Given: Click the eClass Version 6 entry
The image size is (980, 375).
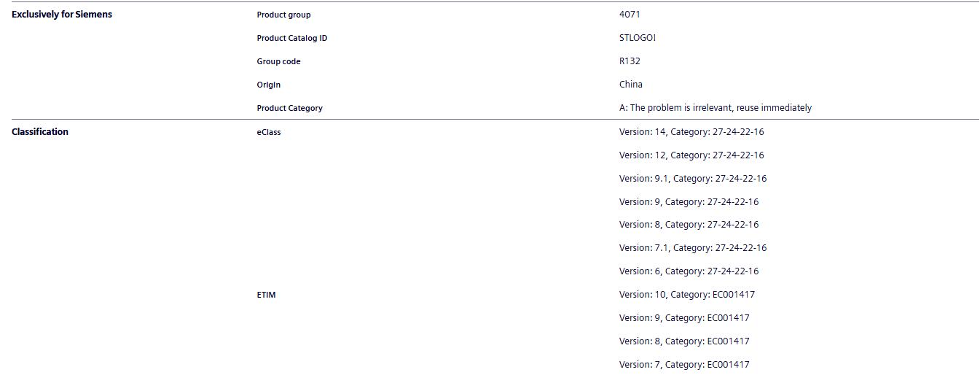Looking at the screenshot, I should (689, 271).
